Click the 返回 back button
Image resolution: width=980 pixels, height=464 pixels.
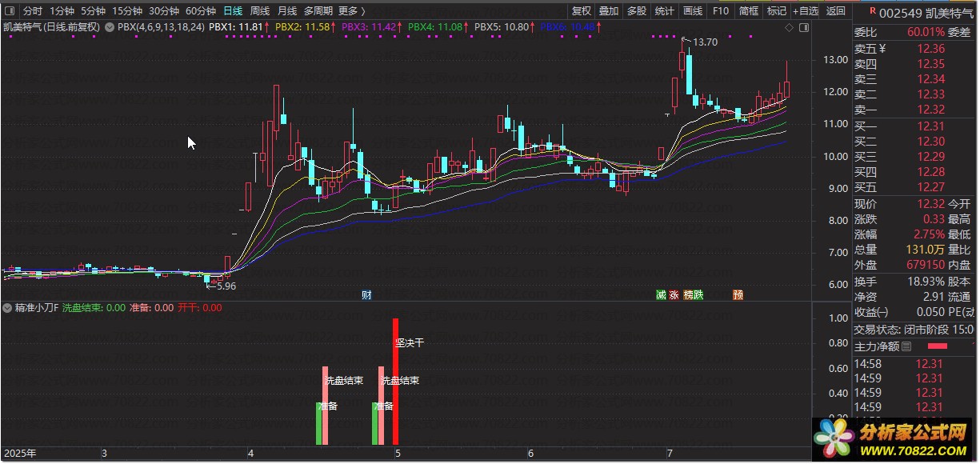[835, 11]
